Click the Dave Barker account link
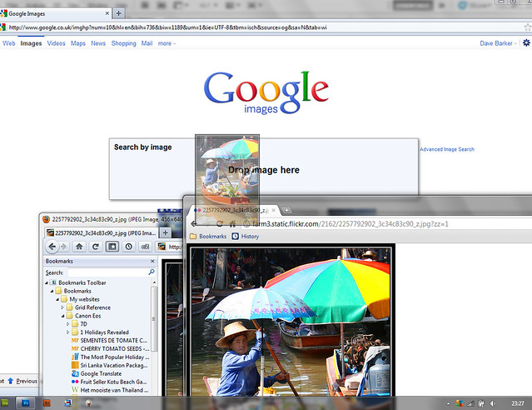Image resolution: width=532 pixels, height=410 pixels. point(496,43)
